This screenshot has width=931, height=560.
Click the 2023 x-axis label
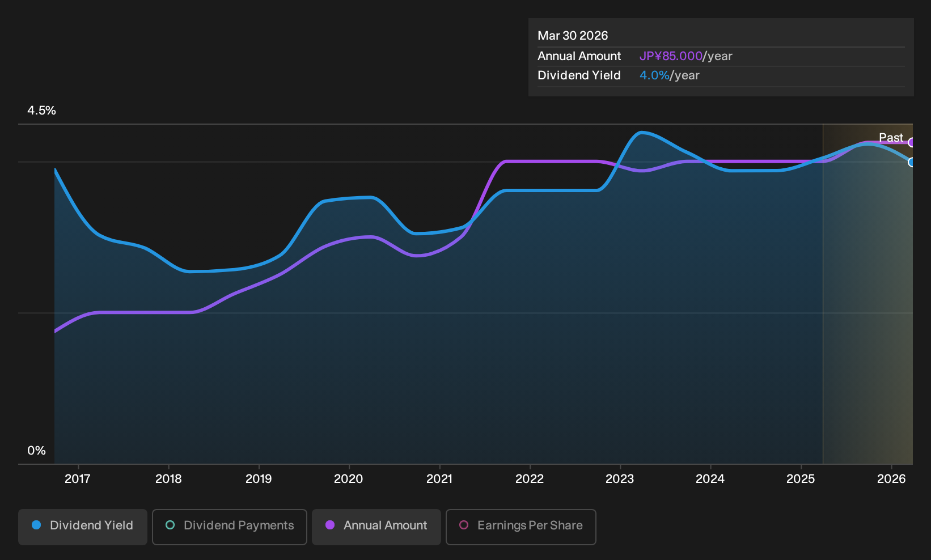(x=620, y=479)
